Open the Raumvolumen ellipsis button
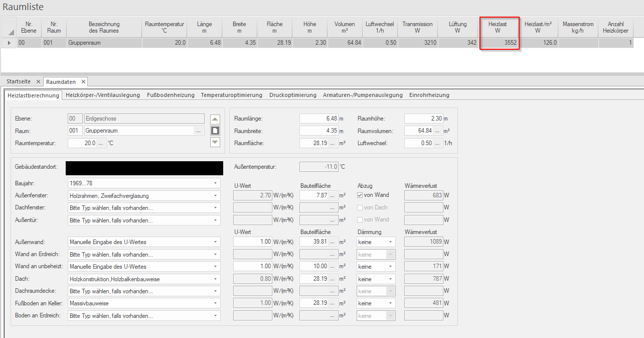 tap(437, 131)
